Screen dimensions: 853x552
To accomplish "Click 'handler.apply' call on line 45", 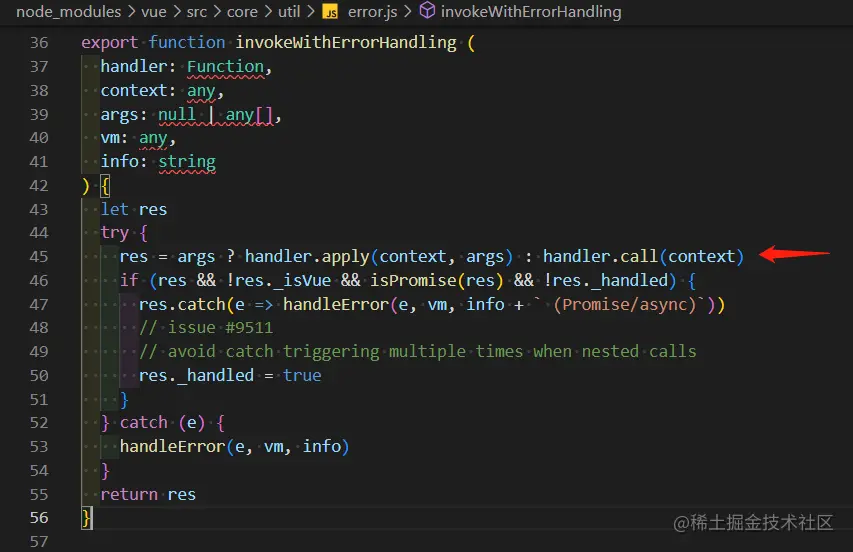I will click(307, 256).
